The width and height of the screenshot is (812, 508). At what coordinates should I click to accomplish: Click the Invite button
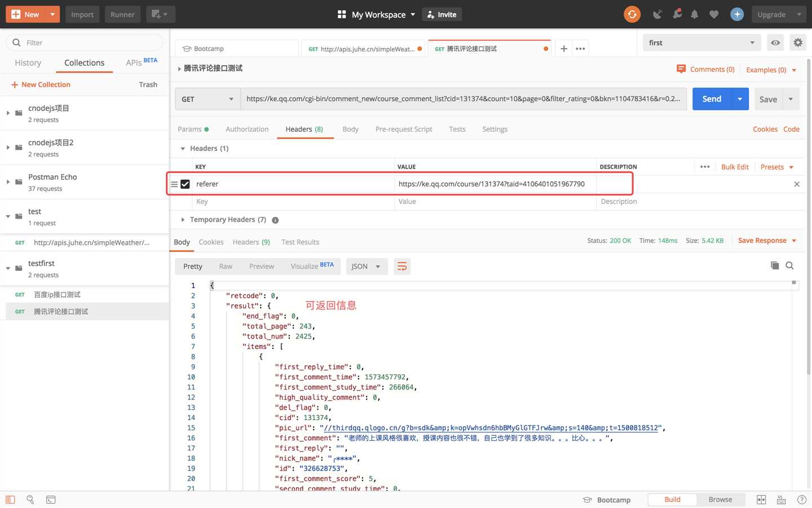442,14
